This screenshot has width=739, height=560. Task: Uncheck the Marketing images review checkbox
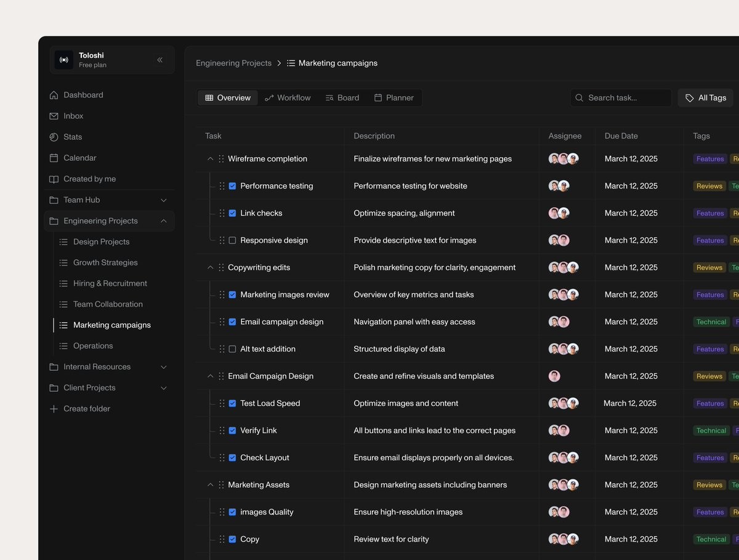(232, 294)
